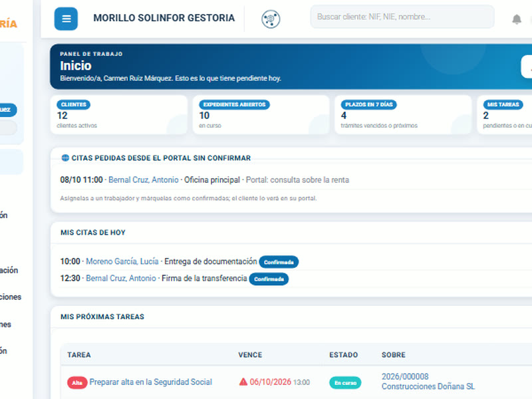Focus the Buscar cliente search field

point(402,17)
